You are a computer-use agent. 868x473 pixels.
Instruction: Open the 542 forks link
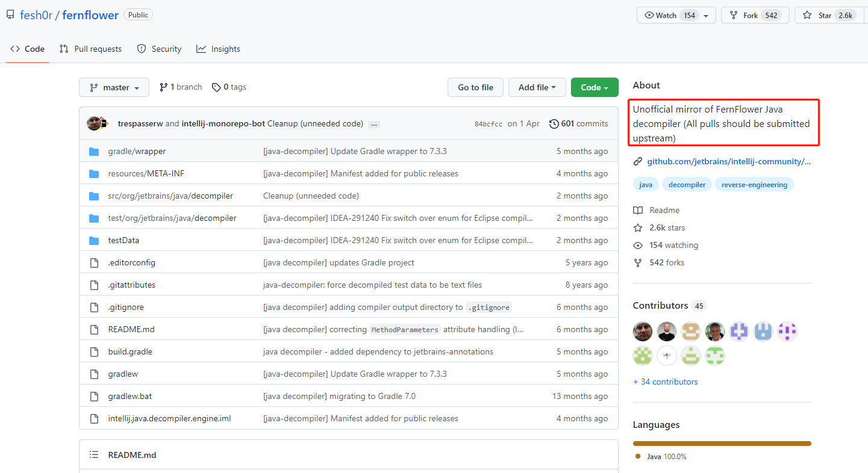[659, 262]
